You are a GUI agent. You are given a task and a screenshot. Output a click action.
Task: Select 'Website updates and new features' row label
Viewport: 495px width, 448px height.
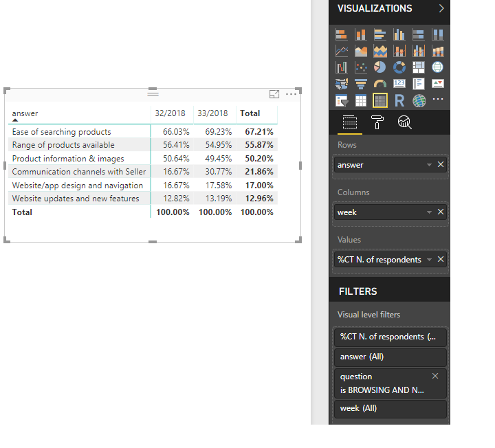[76, 199]
